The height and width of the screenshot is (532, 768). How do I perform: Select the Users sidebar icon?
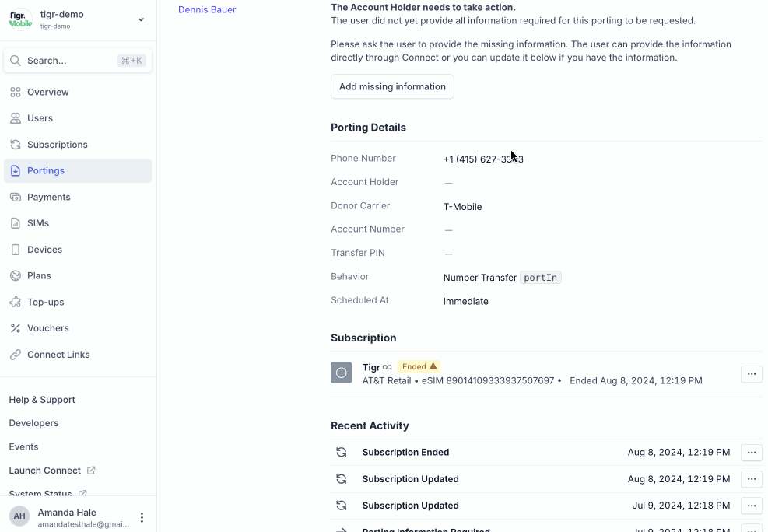tap(14, 118)
